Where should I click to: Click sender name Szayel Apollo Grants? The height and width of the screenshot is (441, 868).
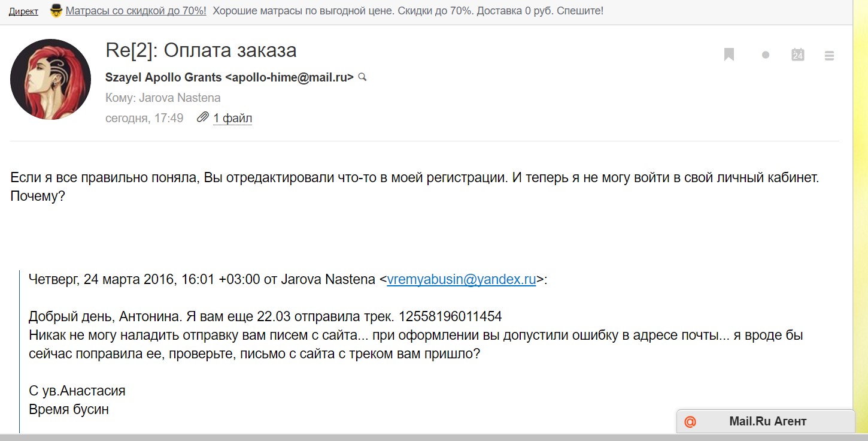(x=163, y=77)
